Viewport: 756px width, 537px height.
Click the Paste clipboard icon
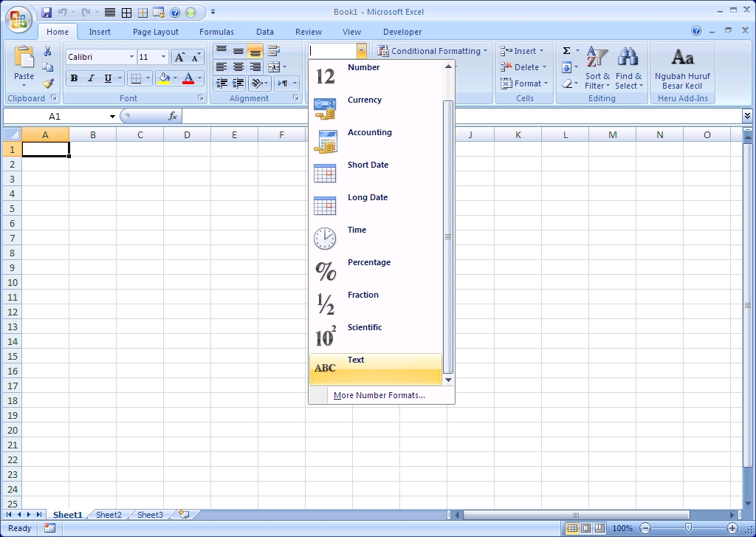[24, 57]
